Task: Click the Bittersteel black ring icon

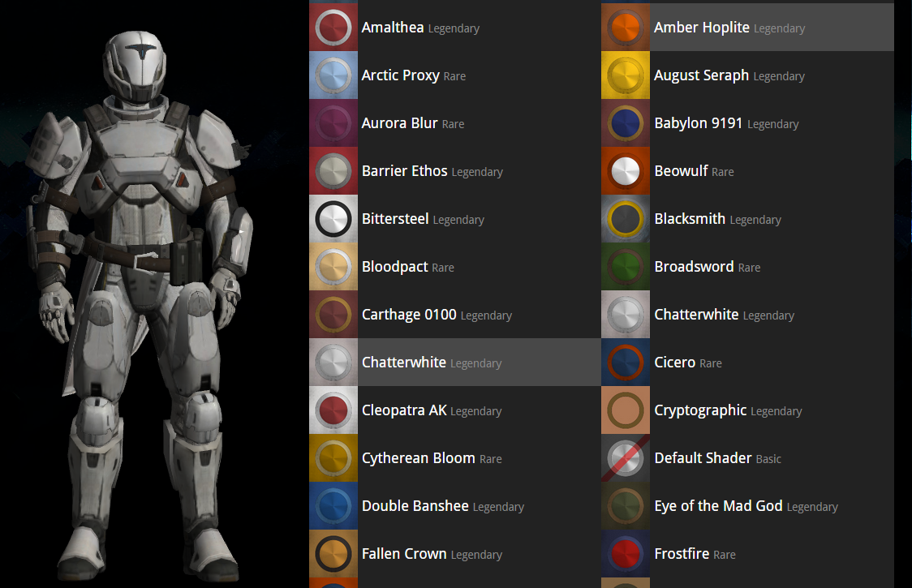Action: click(x=333, y=218)
